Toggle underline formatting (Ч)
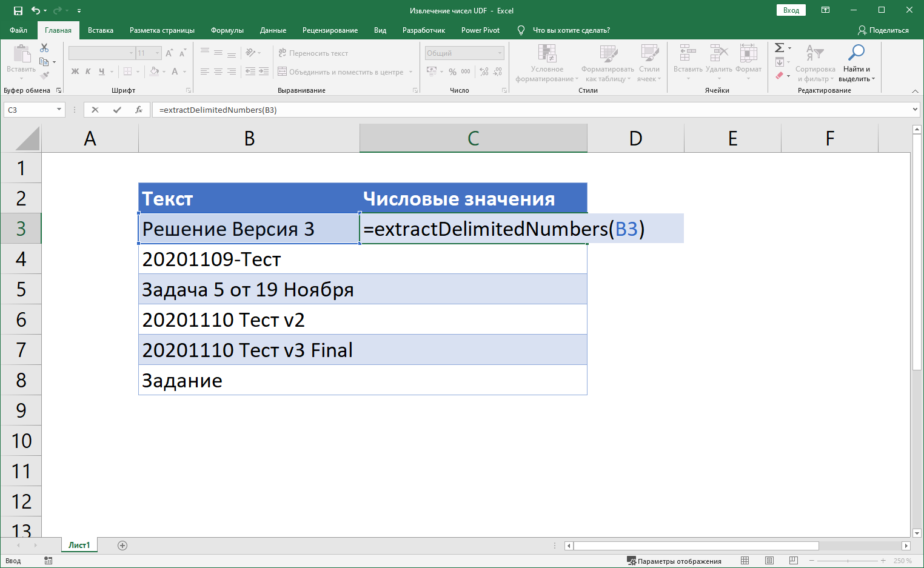Screen dimensions: 924x568 pos(100,71)
